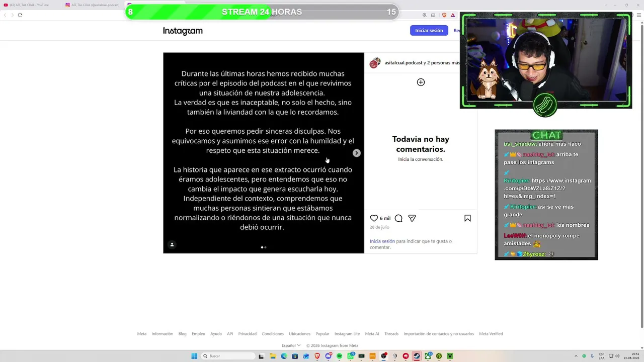Image resolution: width=644 pixels, height=362 pixels.
Task: Like the post with the heart icon
Action: click(x=374, y=218)
